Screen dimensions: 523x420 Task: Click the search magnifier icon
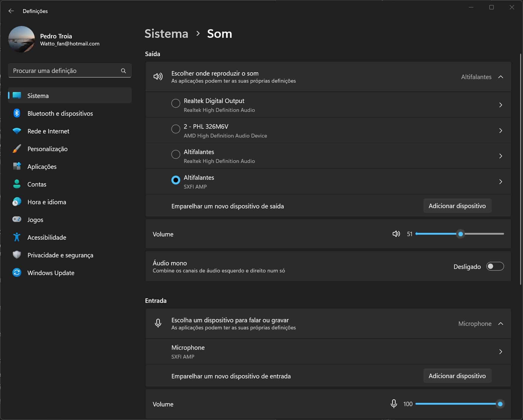(124, 71)
